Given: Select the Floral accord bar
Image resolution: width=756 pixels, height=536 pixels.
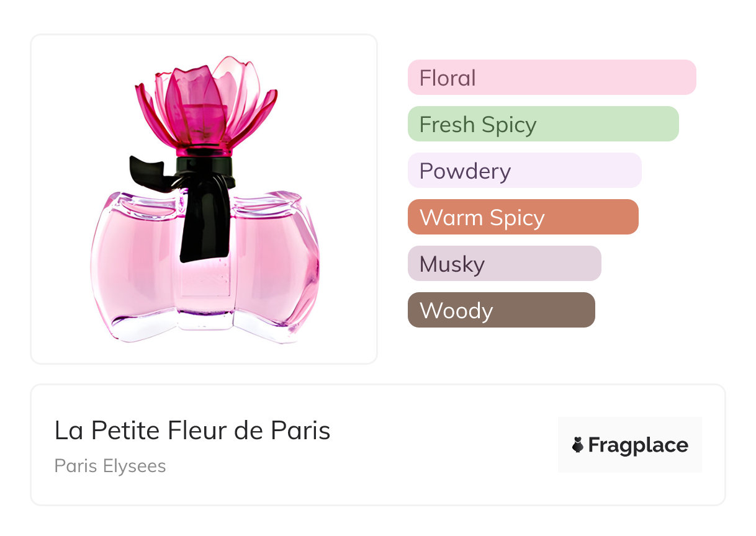Looking at the screenshot, I should click(552, 78).
